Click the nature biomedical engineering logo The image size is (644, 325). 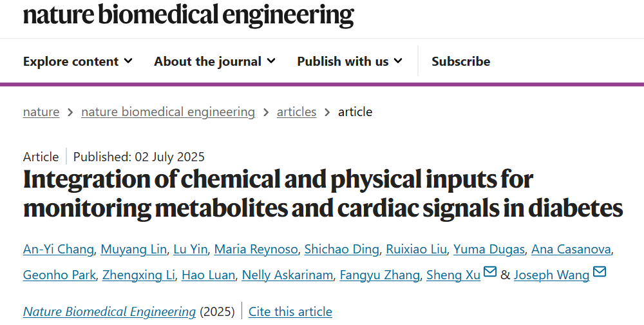coord(188,14)
